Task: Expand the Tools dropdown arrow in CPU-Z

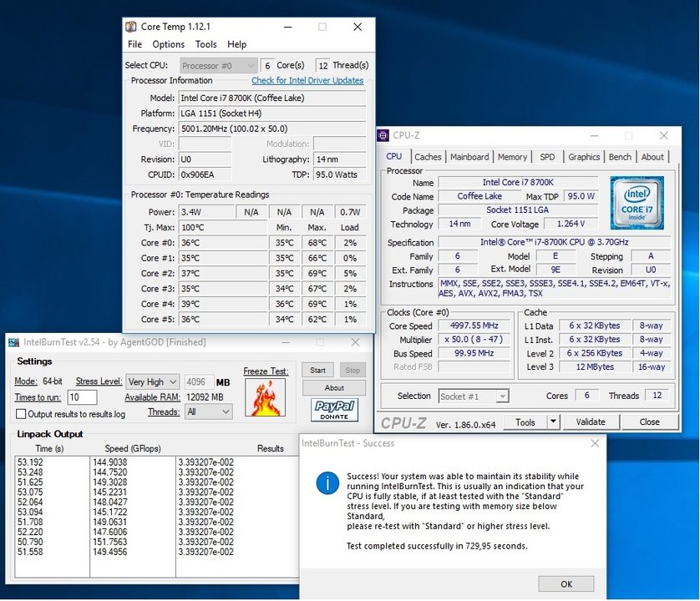Action: coord(553,422)
